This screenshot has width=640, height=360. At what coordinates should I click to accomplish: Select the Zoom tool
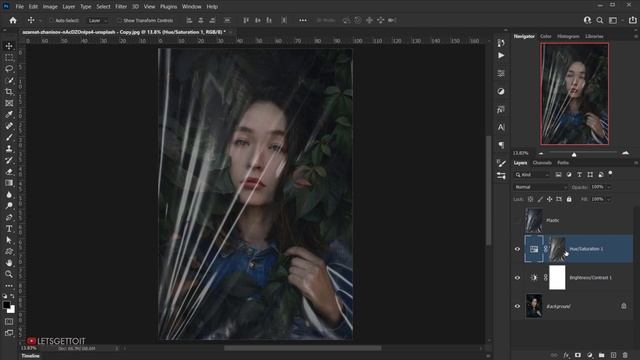9,274
